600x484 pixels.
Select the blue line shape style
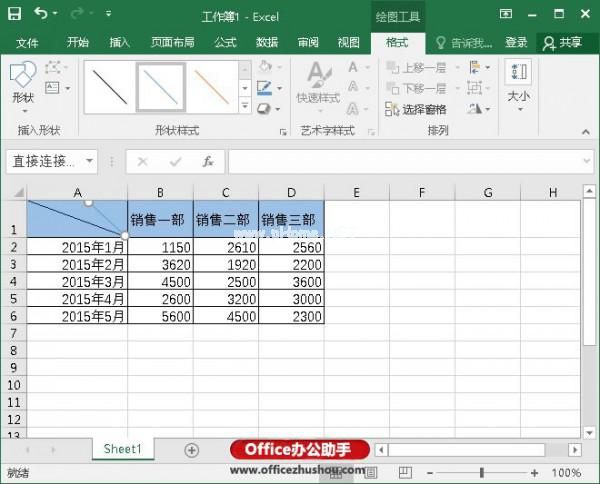point(160,87)
